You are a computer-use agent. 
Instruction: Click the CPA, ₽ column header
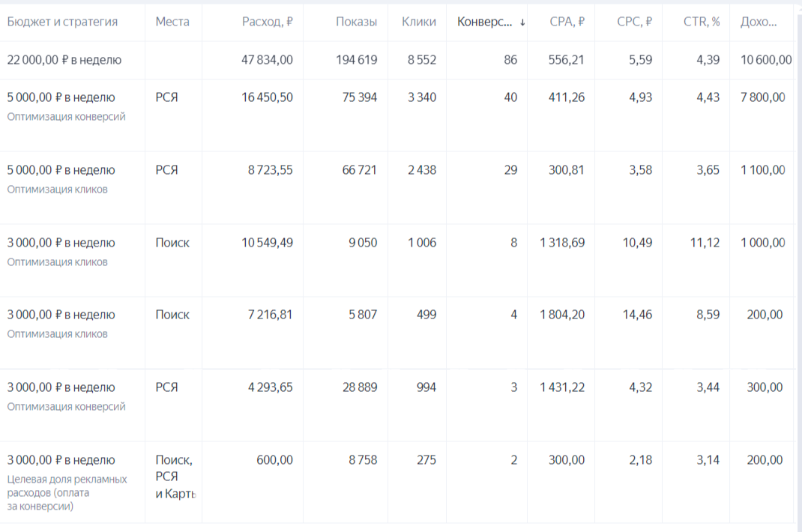click(x=567, y=22)
